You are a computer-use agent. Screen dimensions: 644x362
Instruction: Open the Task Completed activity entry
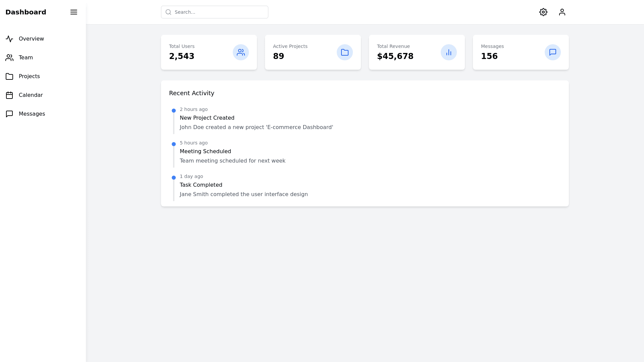click(x=201, y=185)
